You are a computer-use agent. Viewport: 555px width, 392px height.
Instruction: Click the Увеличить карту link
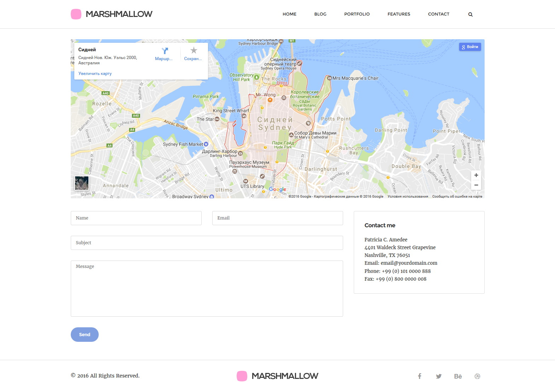95,74
